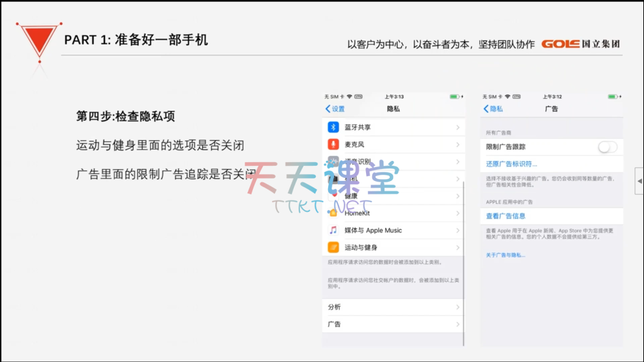The width and height of the screenshot is (644, 362).
Task: Click the 关于广告与隐私 link
Action: 505,255
